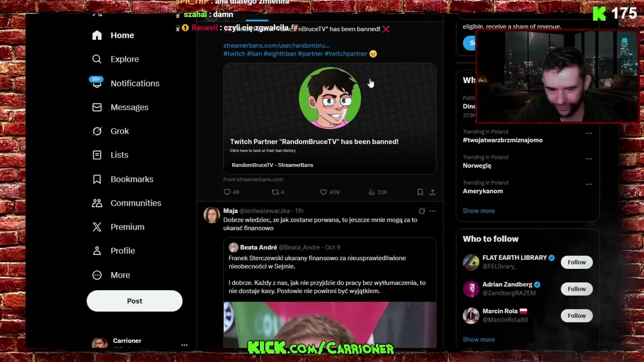
Task: Follow Adrian Zandberg
Action: (577, 289)
